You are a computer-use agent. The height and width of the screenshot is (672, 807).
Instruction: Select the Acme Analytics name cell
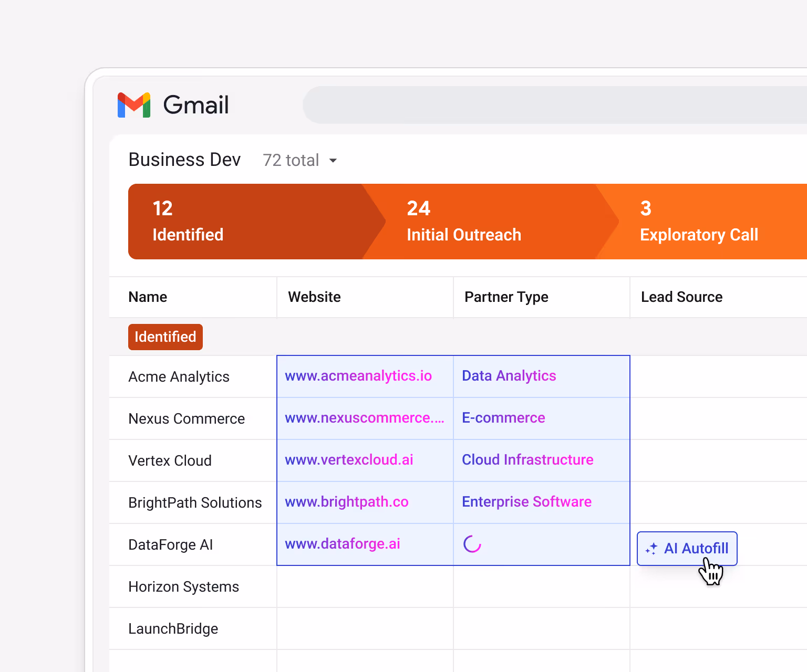pyautogui.click(x=193, y=377)
